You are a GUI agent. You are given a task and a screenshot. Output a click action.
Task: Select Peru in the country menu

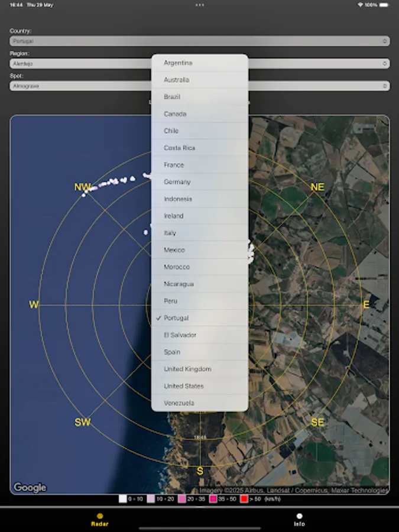pyautogui.click(x=200, y=301)
